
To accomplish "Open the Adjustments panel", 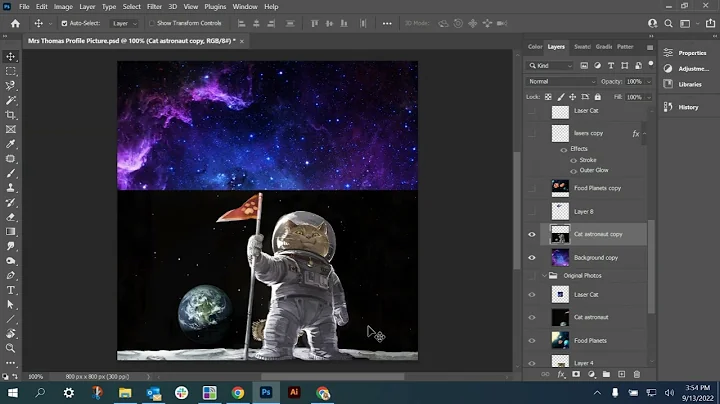I will pos(686,68).
